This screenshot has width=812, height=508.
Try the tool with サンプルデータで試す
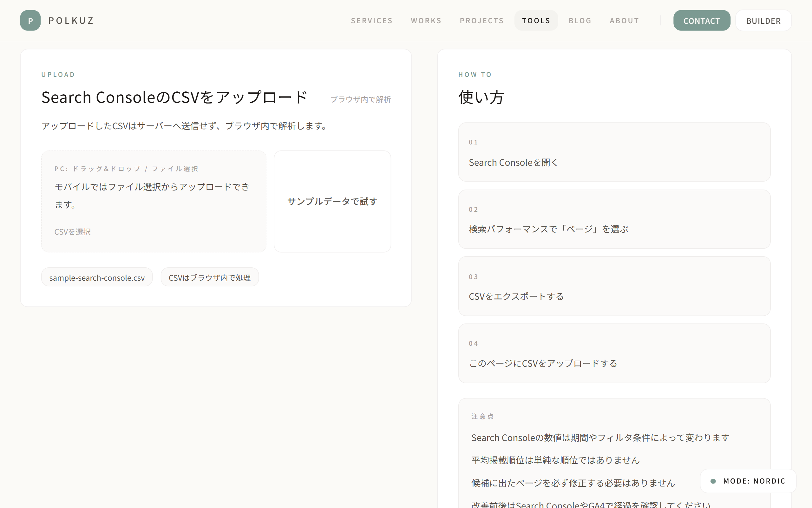point(332,201)
